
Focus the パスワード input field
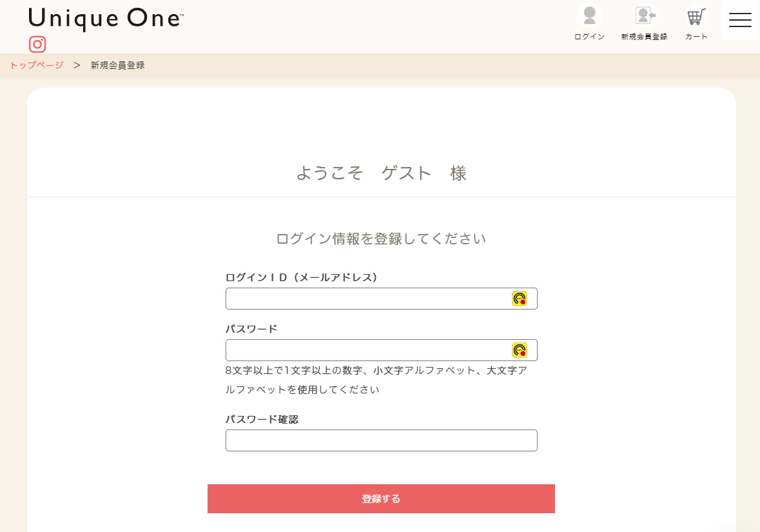(x=367, y=350)
